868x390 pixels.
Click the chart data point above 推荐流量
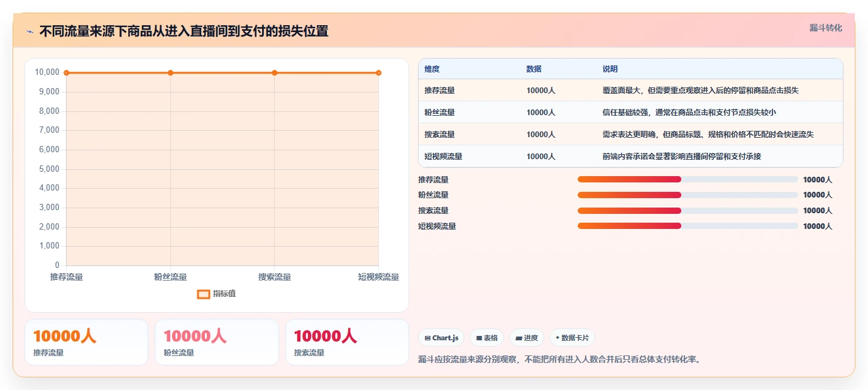[66, 73]
